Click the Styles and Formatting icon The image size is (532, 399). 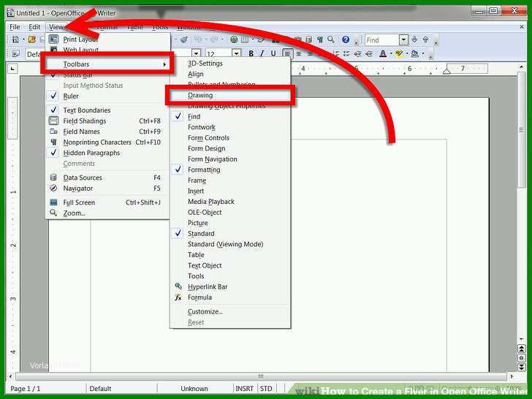coord(15,53)
